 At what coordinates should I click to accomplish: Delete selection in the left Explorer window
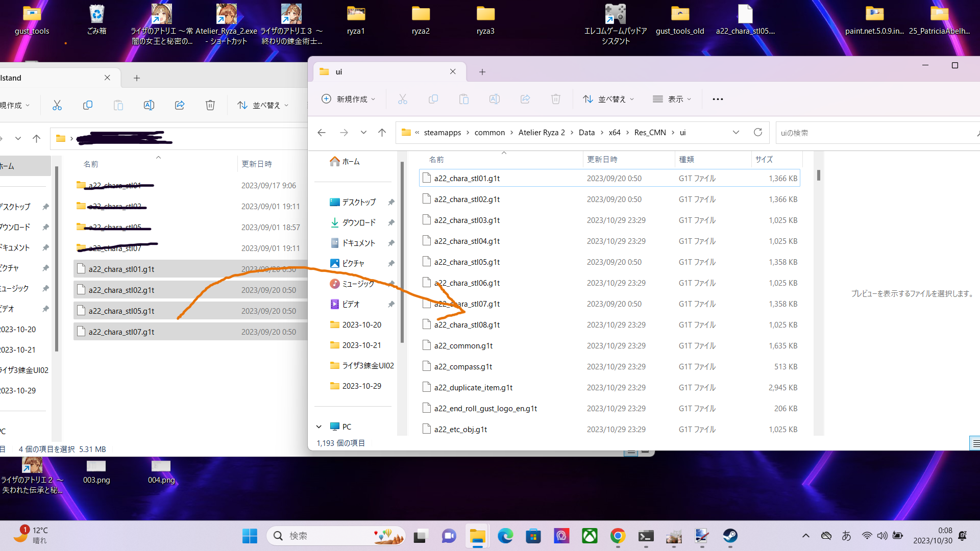[210, 105]
